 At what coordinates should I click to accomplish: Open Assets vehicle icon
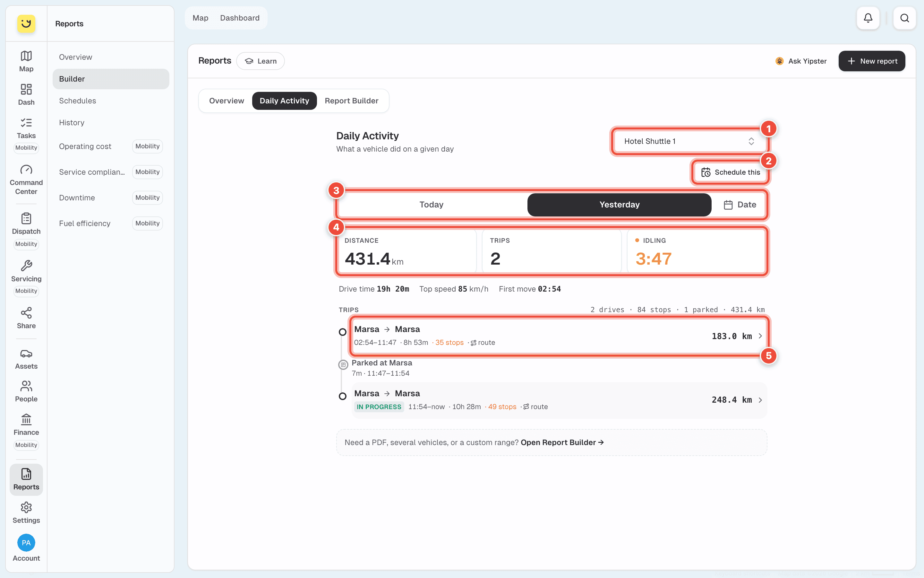(26, 359)
